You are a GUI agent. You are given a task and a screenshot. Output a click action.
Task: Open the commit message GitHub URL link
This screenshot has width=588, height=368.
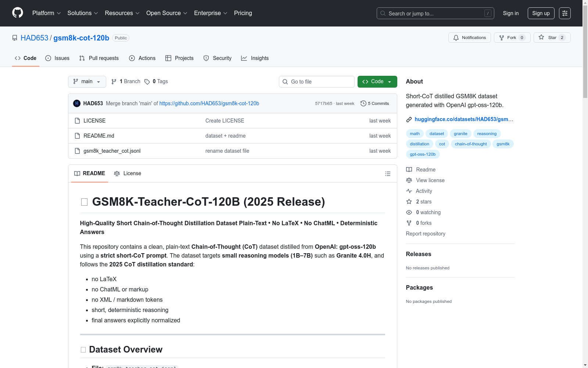coord(209,103)
